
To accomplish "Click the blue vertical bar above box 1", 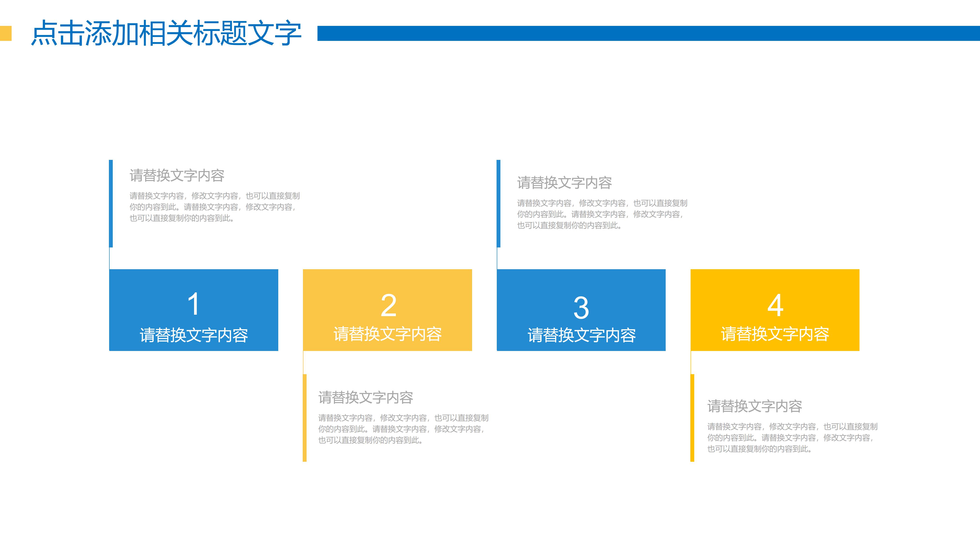I will pyautogui.click(x=111, y=203).
